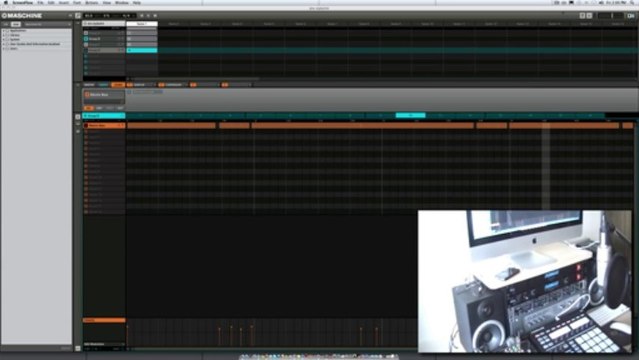Click the bottom icon left of the pattern editor
Viewport: 639px width, 360px height.
[x=78, y=131]
